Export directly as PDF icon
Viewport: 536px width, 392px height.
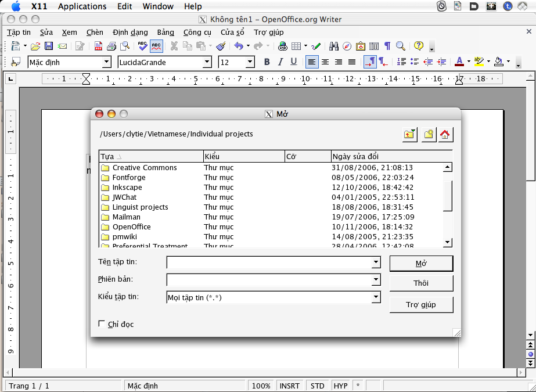tap(99, 46)
